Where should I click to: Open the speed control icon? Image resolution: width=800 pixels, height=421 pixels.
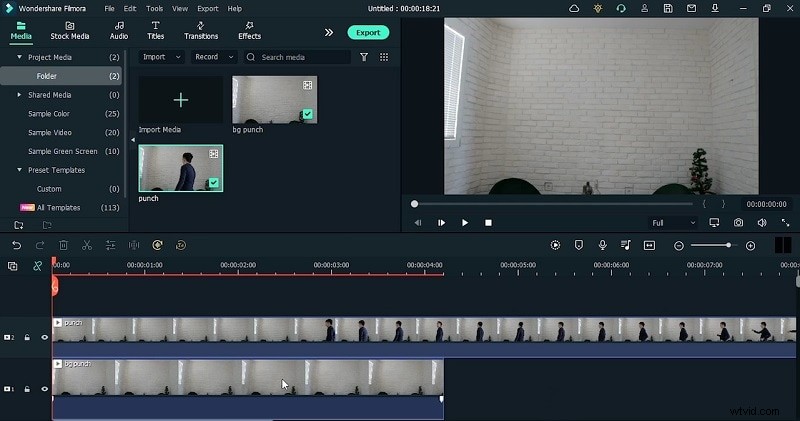[158, 245]
